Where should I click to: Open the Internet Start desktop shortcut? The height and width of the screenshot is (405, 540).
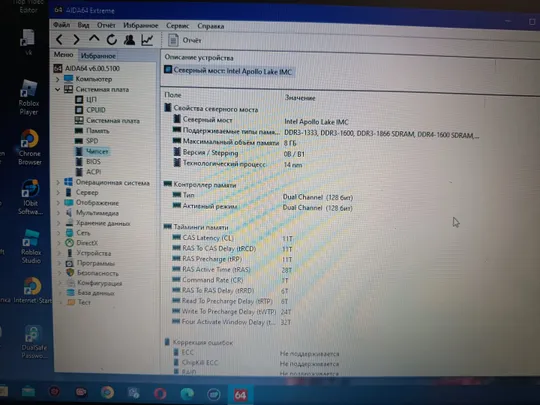tap(33, 290)
